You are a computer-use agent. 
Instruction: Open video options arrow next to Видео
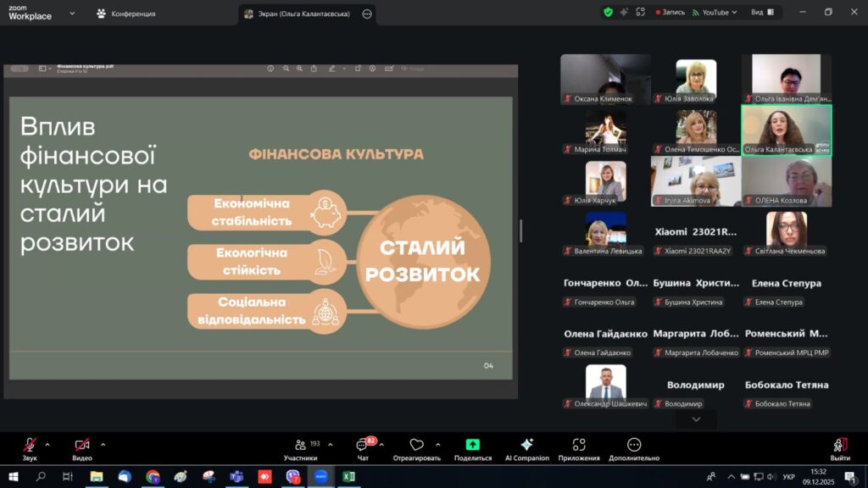[103, 444]
